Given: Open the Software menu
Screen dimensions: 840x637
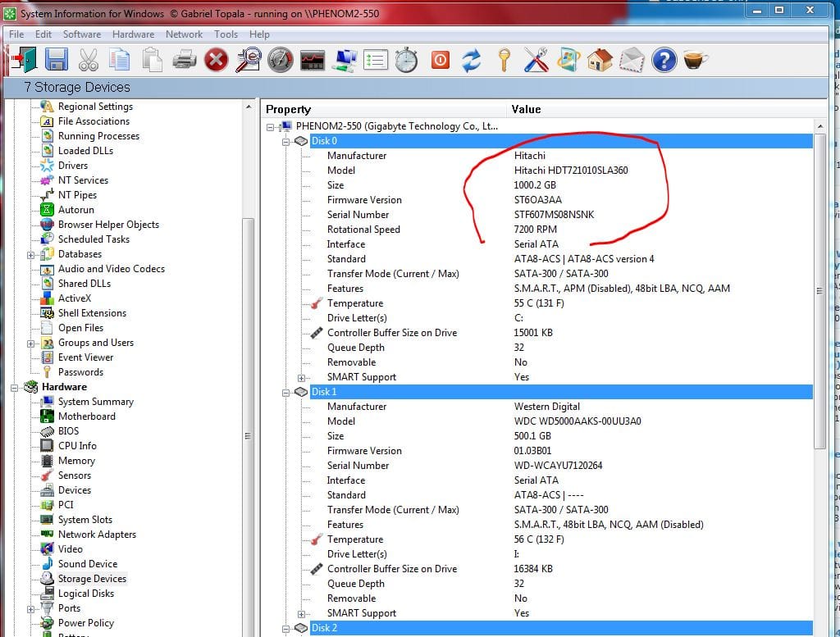Looking at the screenshot, I should tap(82, 34).
